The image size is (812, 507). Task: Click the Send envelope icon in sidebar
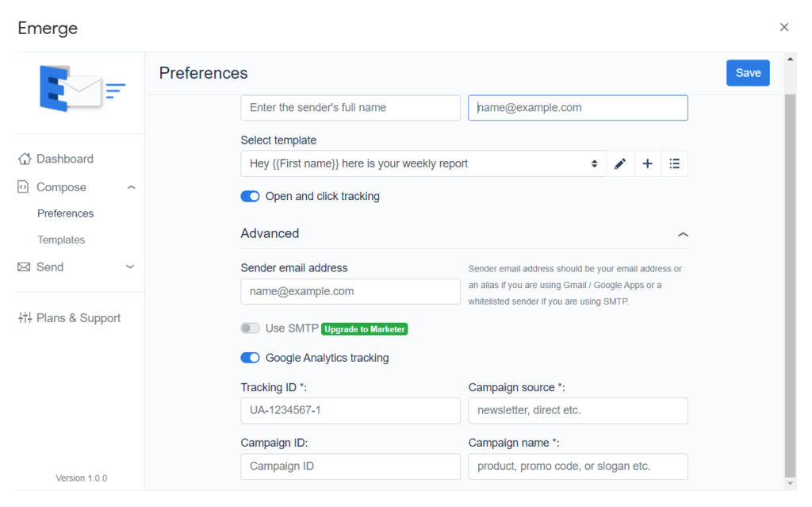tap(25, 267)
